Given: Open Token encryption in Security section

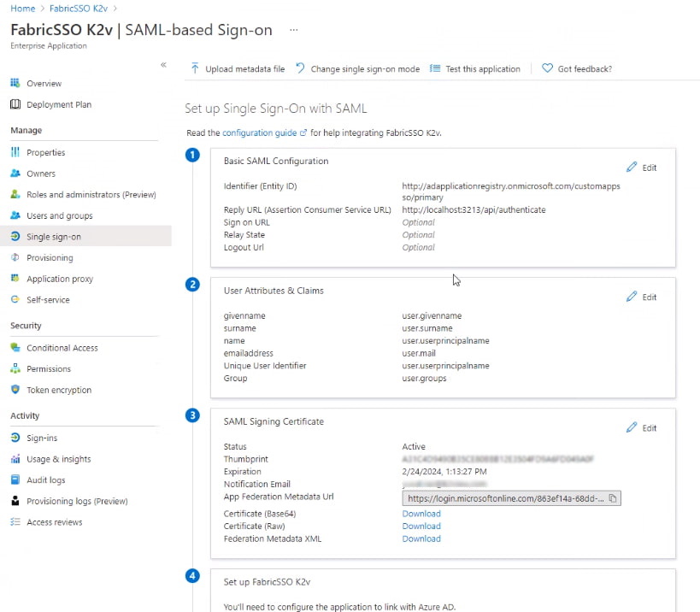Looking at the screenshot, I should 58,390.
